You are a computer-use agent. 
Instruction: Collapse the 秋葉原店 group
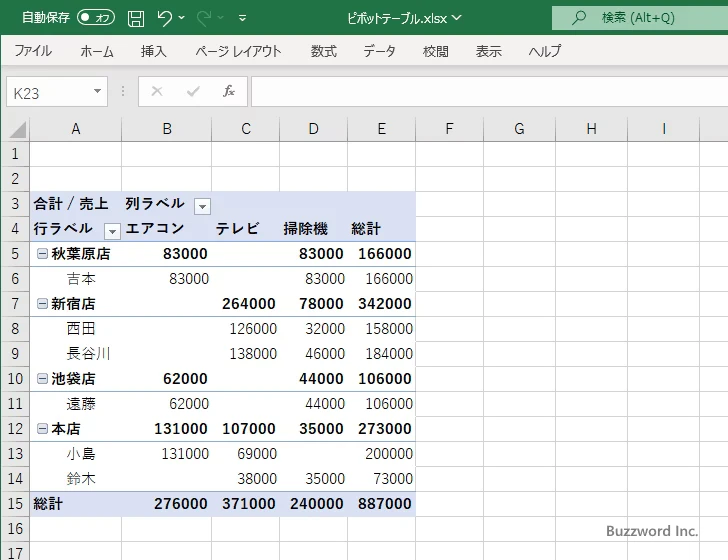[x=42, y=254]
